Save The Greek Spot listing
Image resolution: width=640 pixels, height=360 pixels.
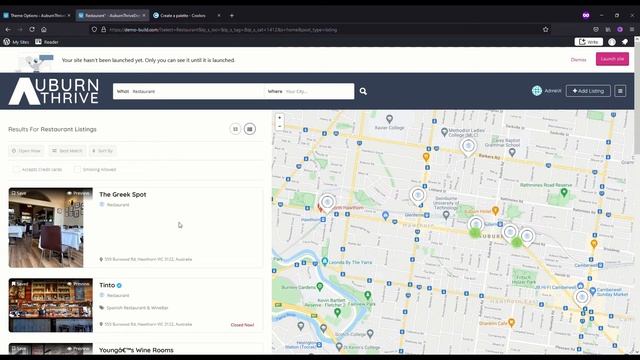[19, 193]
